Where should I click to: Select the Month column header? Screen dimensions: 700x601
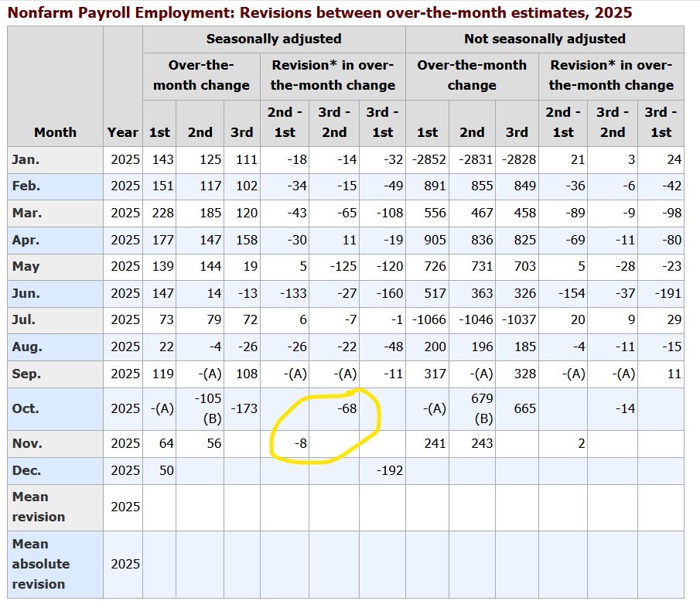tap(55, 132)
